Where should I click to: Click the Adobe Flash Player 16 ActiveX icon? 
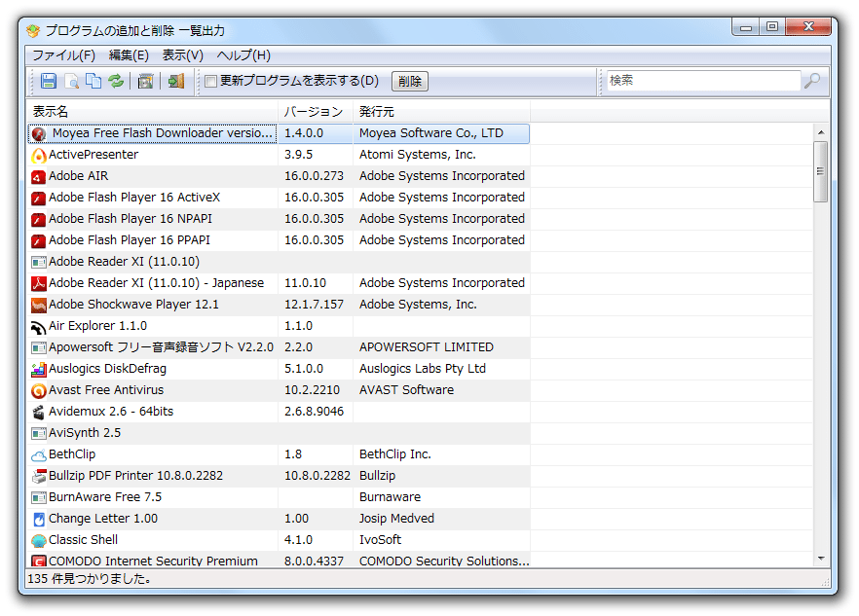[x=39, y=199]
